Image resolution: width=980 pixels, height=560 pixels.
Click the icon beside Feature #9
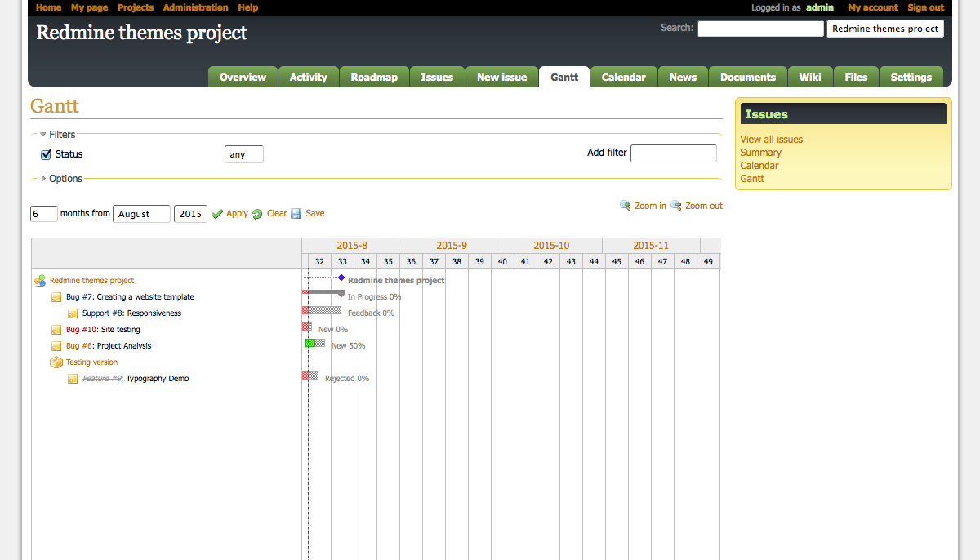[73, 379]
